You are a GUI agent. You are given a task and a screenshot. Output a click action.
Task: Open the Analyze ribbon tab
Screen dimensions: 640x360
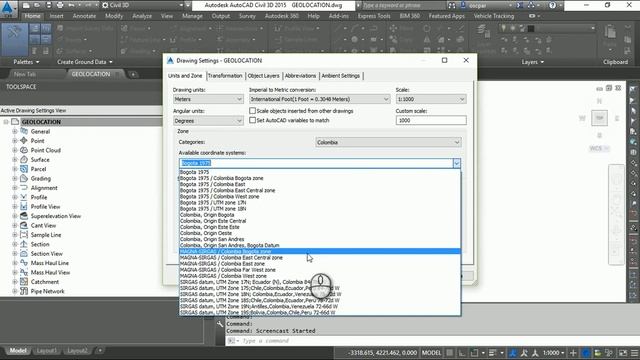coord(142,16)
